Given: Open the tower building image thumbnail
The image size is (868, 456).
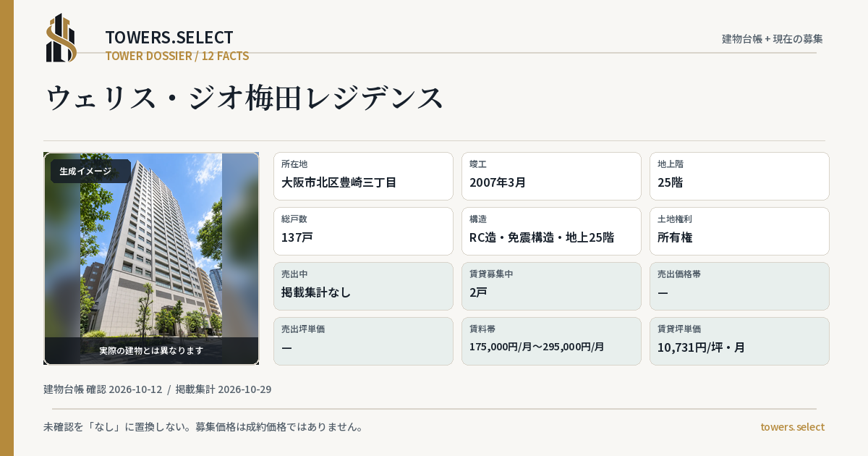Looking at the screenshot, I should [x=151, y=258].
